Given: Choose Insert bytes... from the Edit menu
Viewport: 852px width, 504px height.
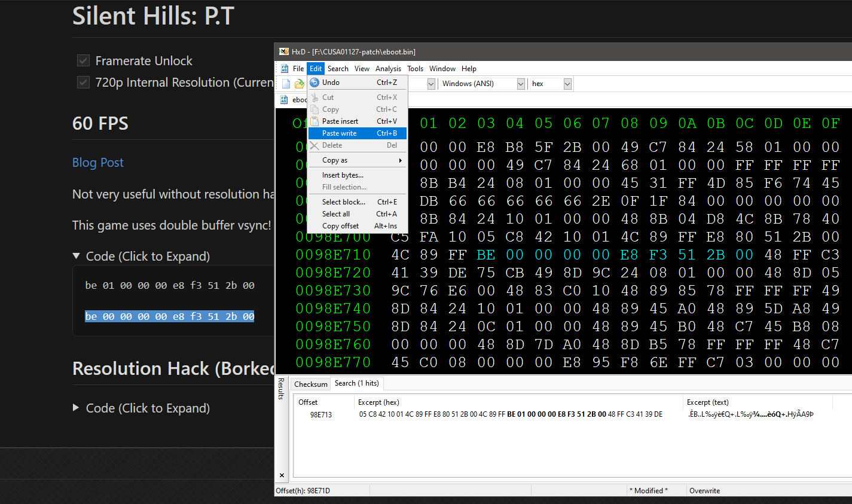Looking at the screenshot, I should tap(357, 175).
